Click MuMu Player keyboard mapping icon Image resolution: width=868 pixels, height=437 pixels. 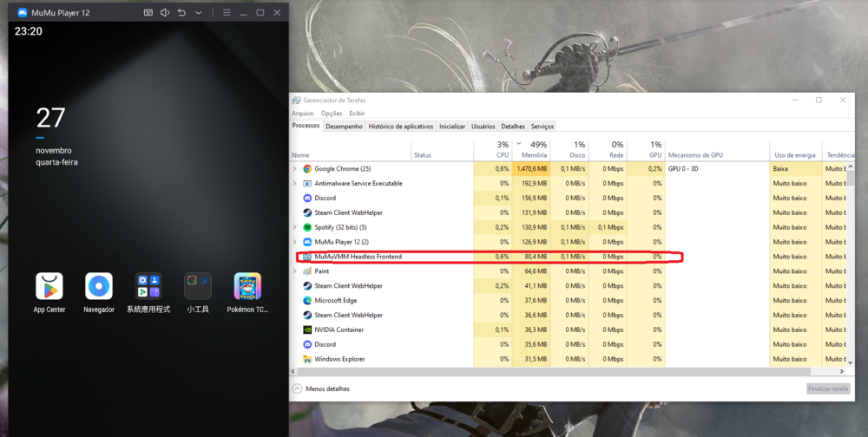click(x=148, y=13)
